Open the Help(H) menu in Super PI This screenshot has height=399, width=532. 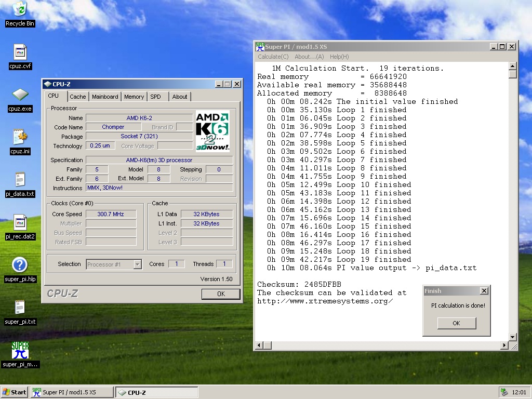(339, 57)
